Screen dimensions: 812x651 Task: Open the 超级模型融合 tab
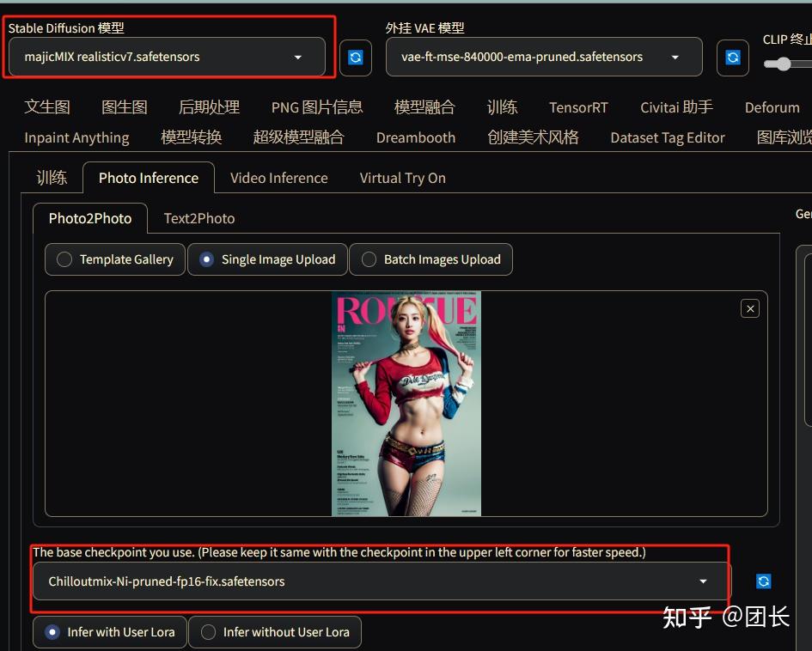[x=298, y=137]
